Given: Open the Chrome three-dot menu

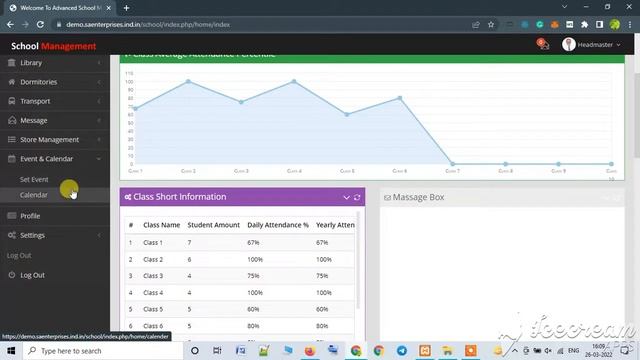Looking at the screenshot, I should point(630,25).
